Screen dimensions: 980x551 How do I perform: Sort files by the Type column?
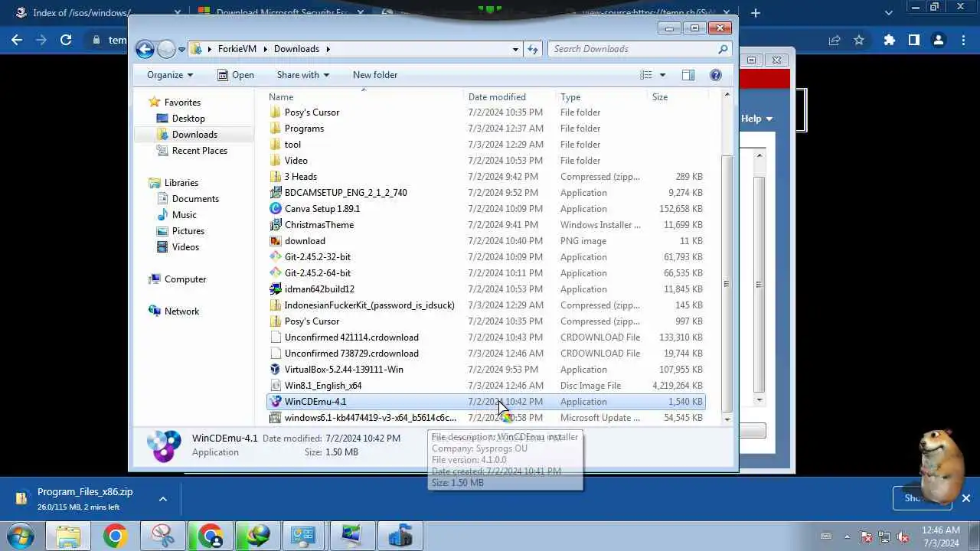tap(602, 97)
